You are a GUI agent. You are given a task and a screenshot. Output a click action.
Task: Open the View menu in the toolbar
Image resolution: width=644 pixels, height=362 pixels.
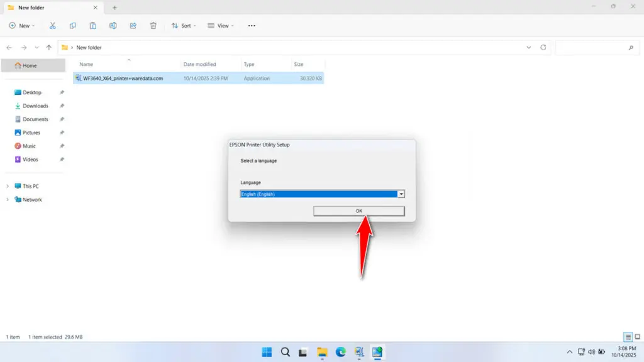pyautogui.click(x=221, y=26)
